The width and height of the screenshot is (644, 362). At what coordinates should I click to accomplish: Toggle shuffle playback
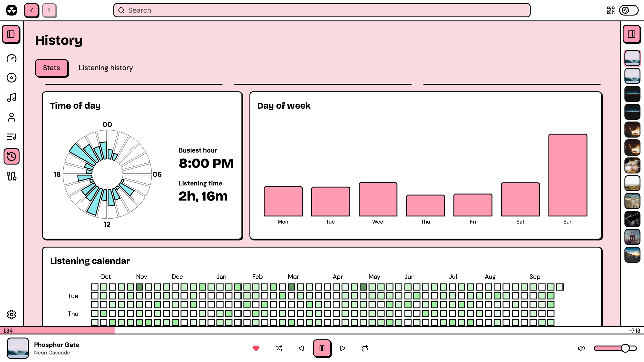pyautogui.click(x=279, y=348)
